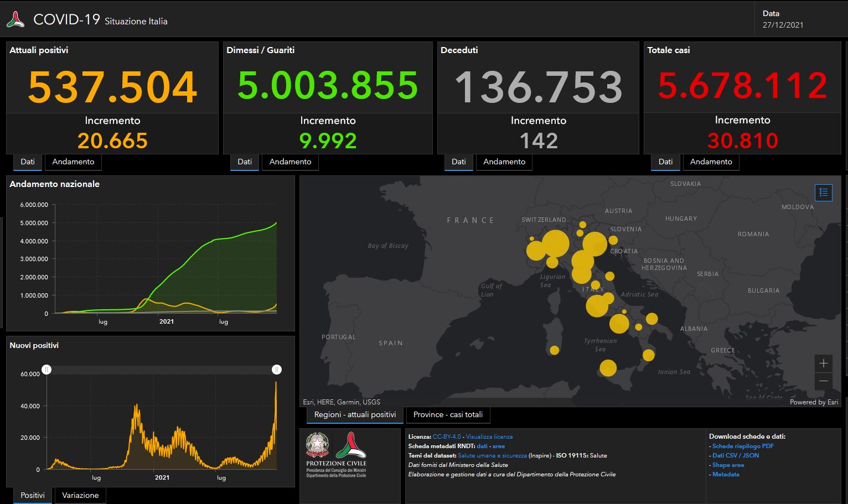This screenshot has height=504, width=848.
Task: Open the Regioni - attuali positivi tab
Action: [x=354, y=414]
